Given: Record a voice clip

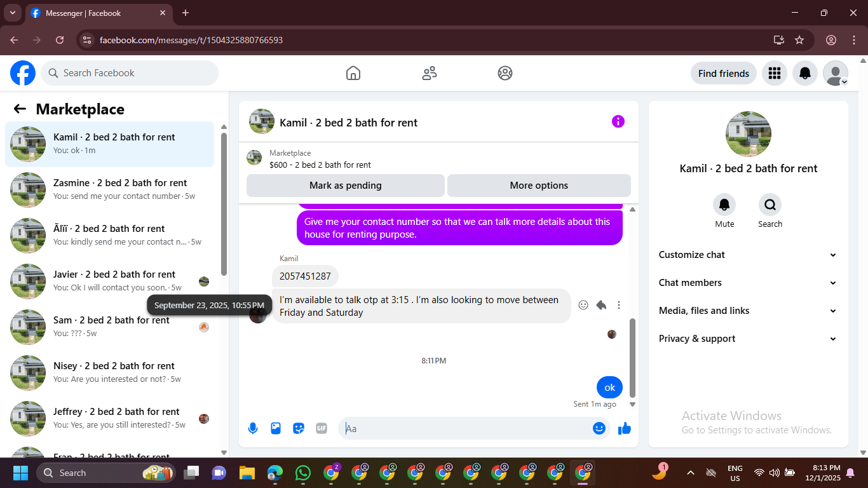Looking at the screenshot, I should click(x=253, y=428).
